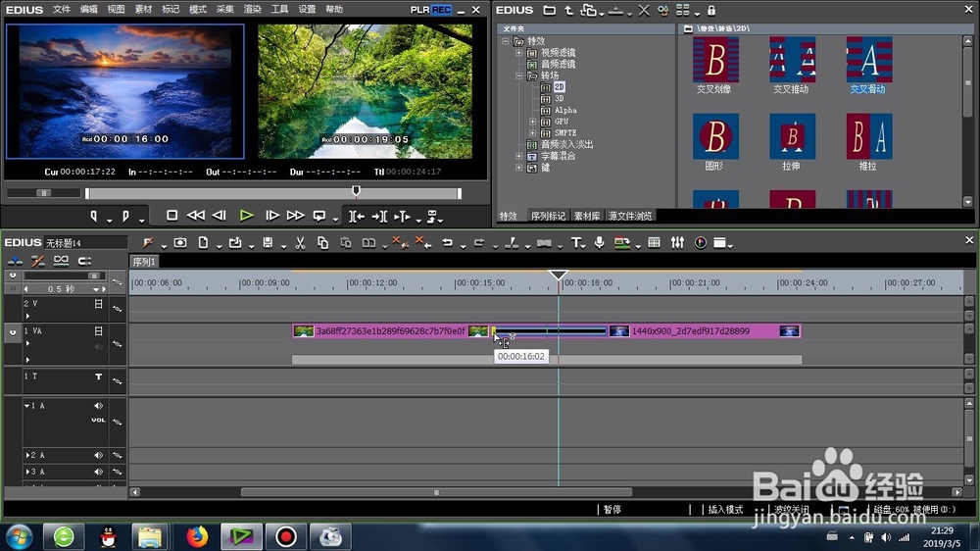The height and width of the screenshot is (551, 980).
Task: Set In point marker icon
Action: coord(94,216)
